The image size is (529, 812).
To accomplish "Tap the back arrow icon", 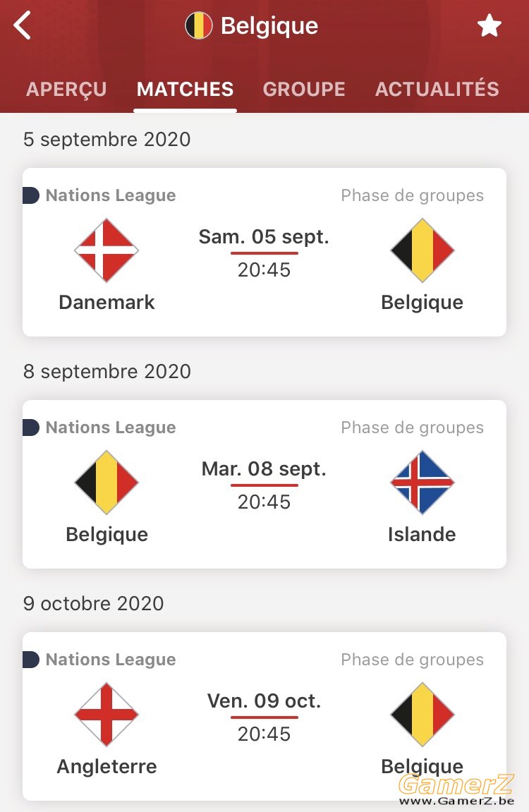I will (x=23, y=25).
